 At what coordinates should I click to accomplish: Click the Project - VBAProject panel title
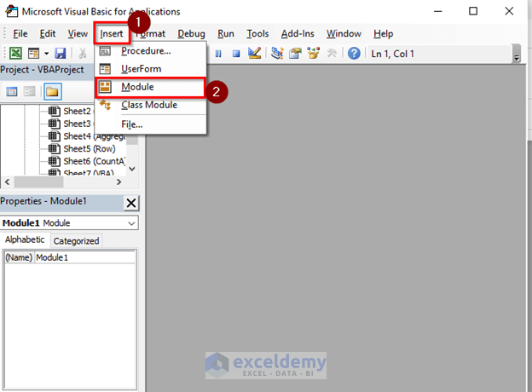42,70
